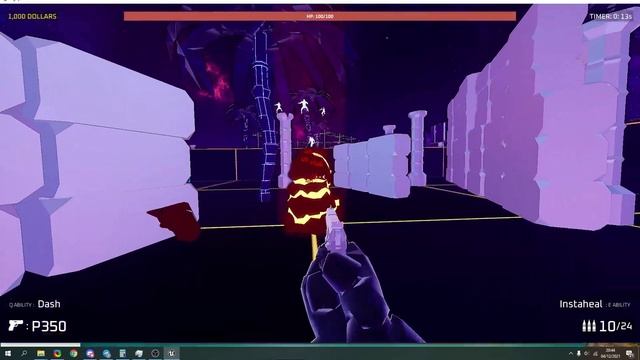Click the HP 100/100 health bar

point(320,16)
